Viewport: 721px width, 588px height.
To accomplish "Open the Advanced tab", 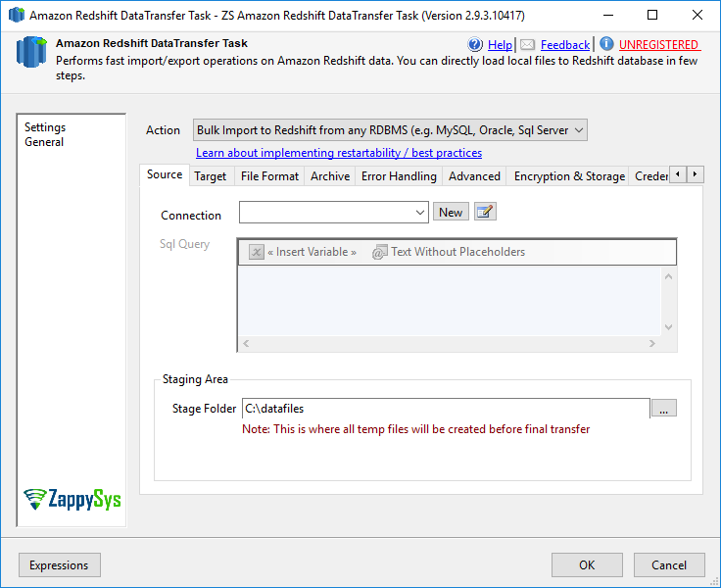I will [x=474, y=176].
